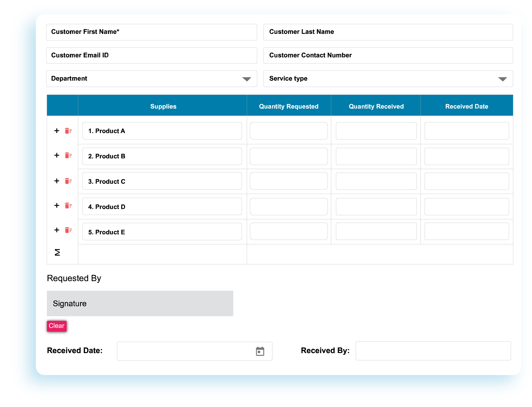Select the Quantity Received column header

click(x=376, y=106)
